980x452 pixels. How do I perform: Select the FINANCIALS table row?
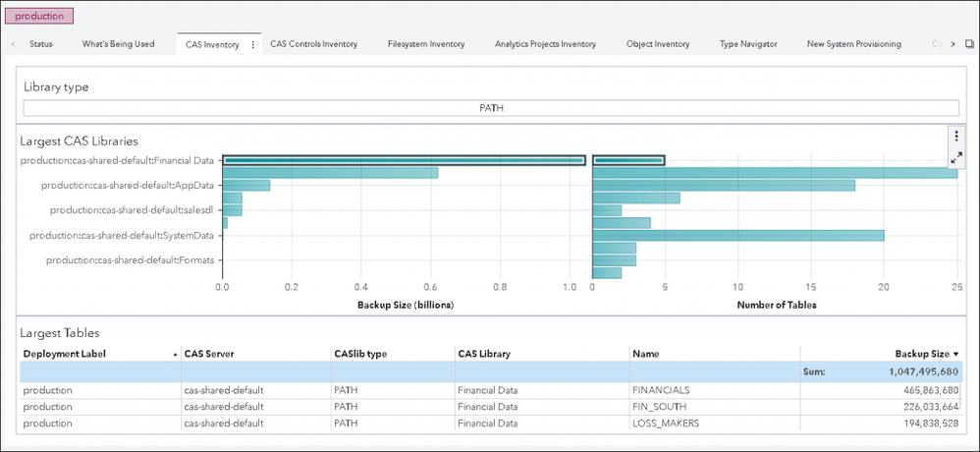point(491,390)
